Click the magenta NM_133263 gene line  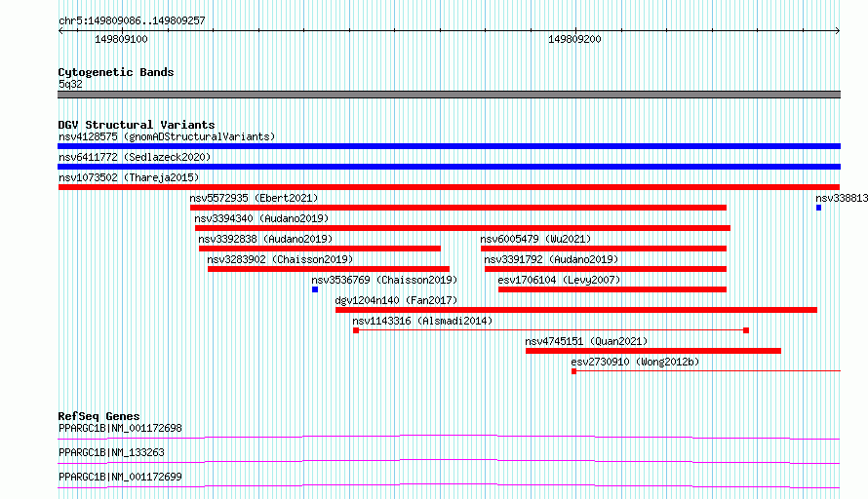point(449,461)
